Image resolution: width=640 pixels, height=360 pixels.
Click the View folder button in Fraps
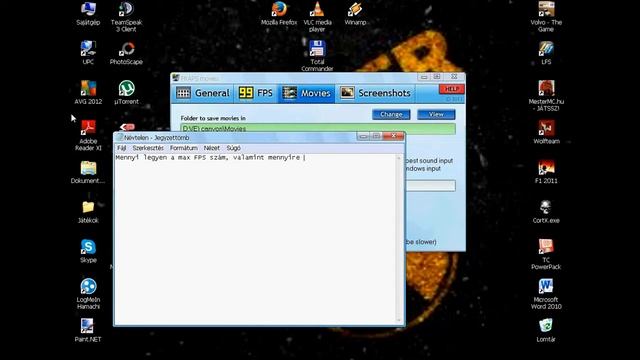[x=436, y=114]
